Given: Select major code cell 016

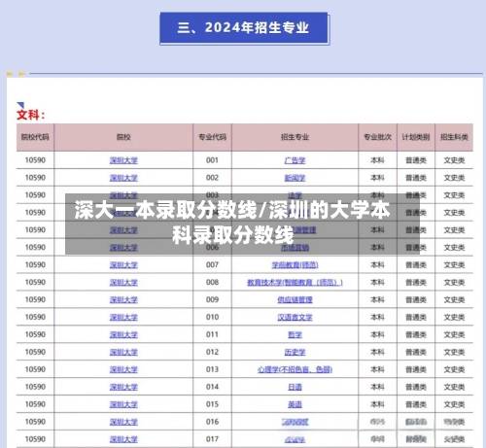Looking at the screenshot, I should point(212,422).
